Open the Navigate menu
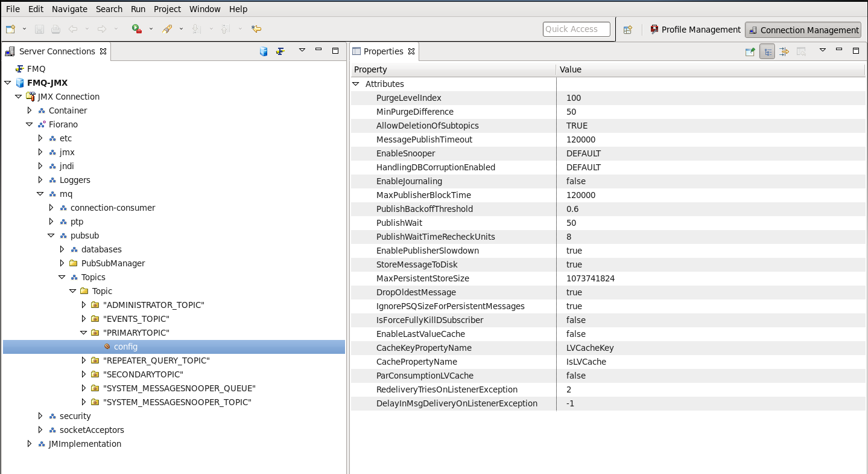Screen dimensions: 868x474 (69, 9)
